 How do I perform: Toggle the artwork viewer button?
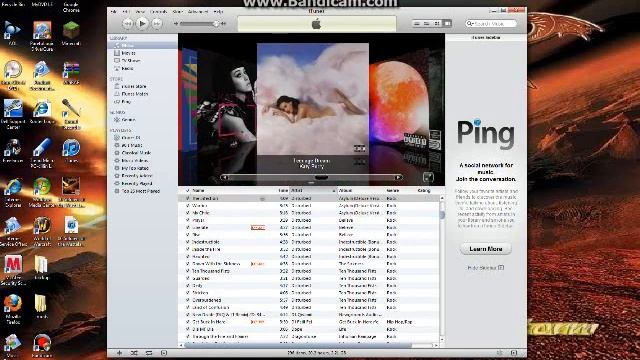click(x=164, y=353)
